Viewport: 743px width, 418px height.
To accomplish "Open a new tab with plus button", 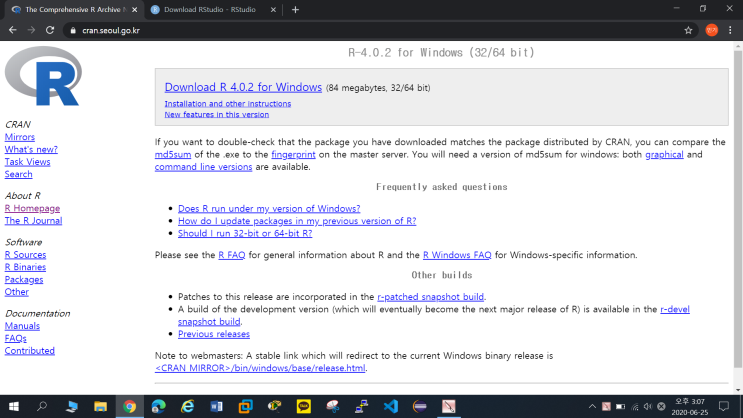I will point(295,9).
